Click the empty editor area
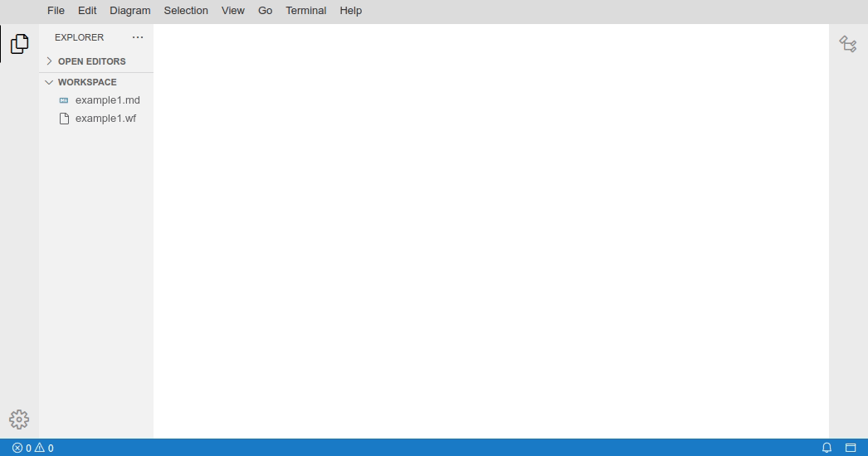 click(x=491, y=232)
